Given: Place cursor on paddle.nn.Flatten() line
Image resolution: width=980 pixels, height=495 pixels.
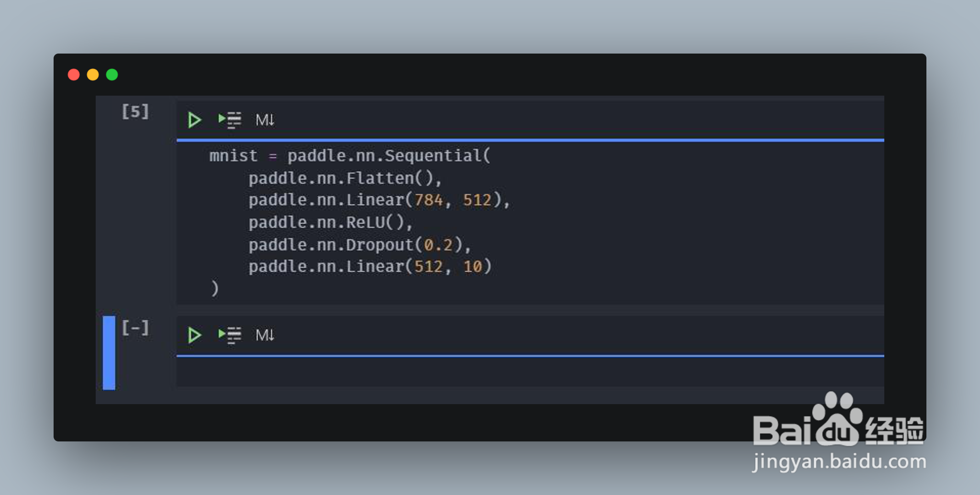Looking at the screenshot, I should coord(345,178).
